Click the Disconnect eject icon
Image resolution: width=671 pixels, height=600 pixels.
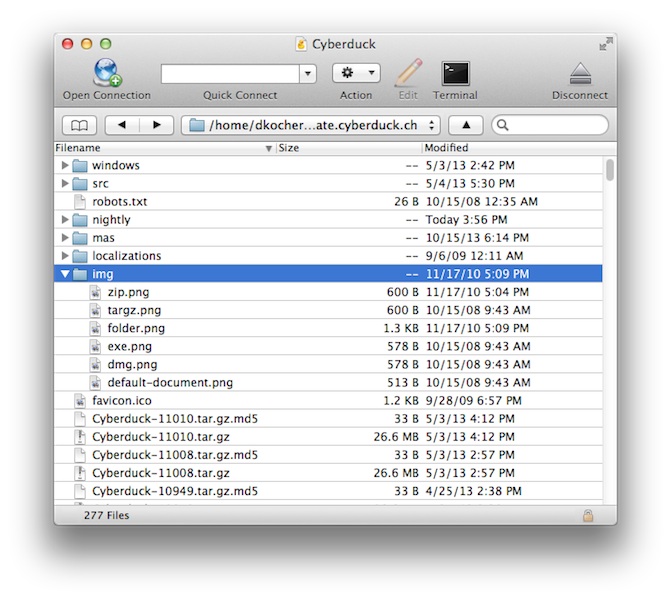pyautogui.click(x=580, y=73)
